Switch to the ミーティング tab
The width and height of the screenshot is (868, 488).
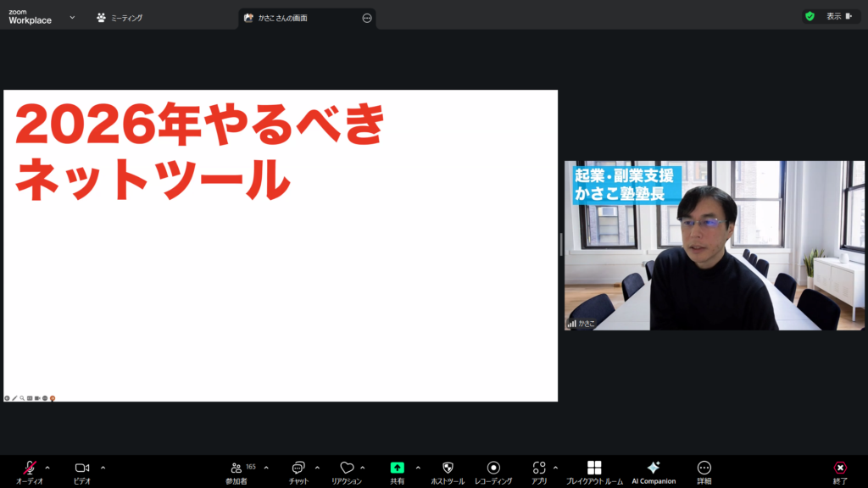click(x=120, y=17)
